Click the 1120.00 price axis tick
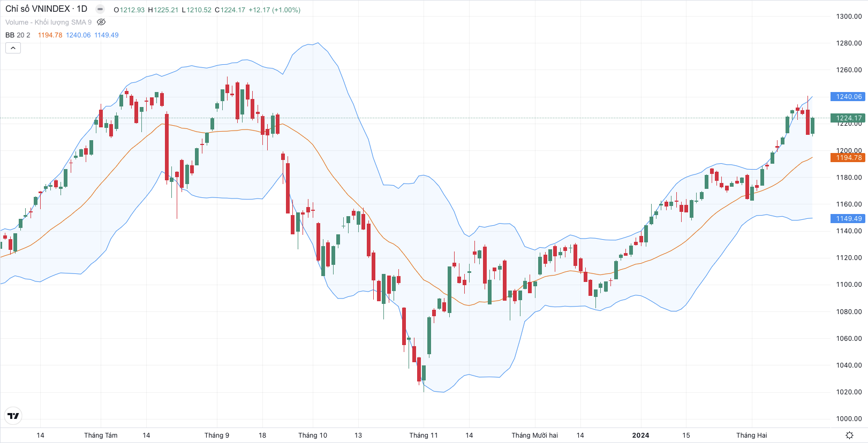Image resolution: width=868 pixels, height=443 pixels. (849, 257)
